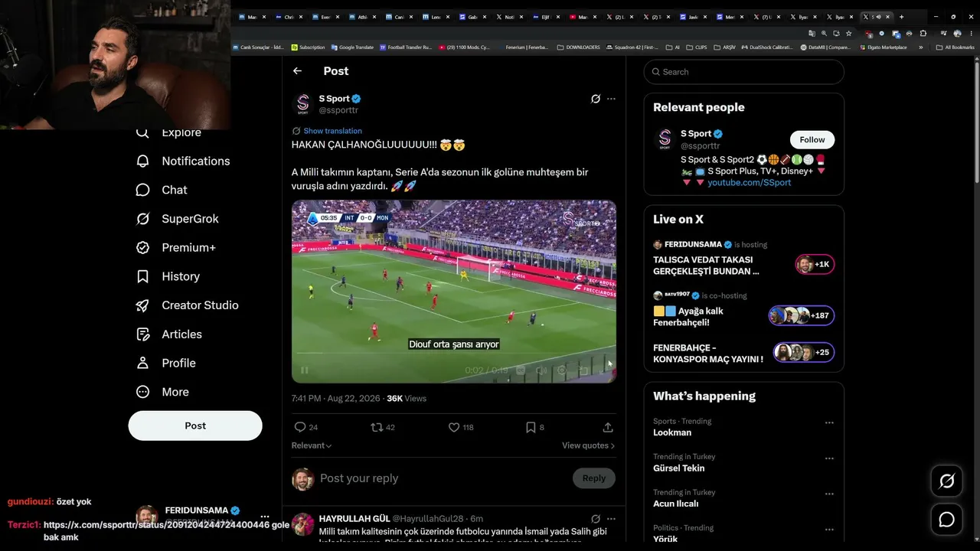Join the Ayağa kalk Fenerbahçeli live space
The height and width of the screenshot is (551, 980).
(x=743, y=310)
